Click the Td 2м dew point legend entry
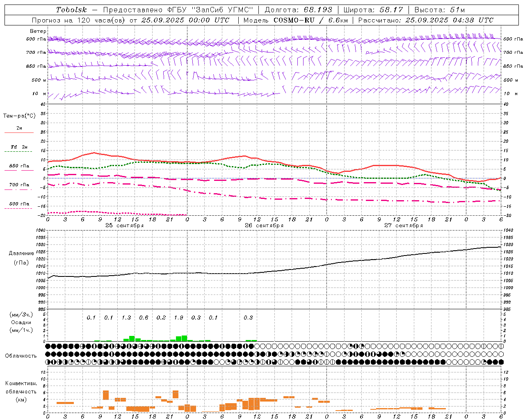 (x=19, y=146)
